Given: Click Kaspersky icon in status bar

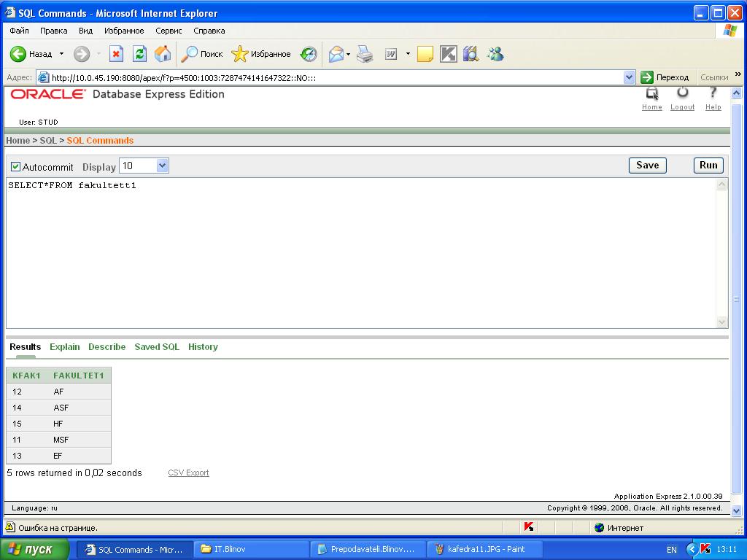Looking at the screenshot, I should point(528,526).
